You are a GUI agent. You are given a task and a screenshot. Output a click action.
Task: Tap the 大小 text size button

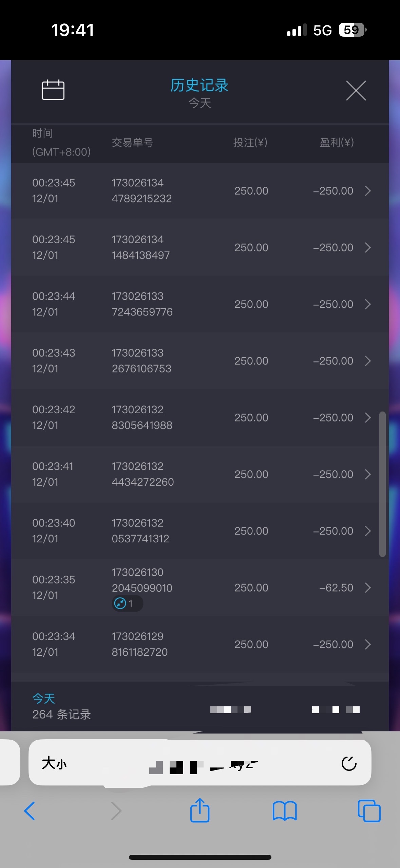click(x=54, y=763)
